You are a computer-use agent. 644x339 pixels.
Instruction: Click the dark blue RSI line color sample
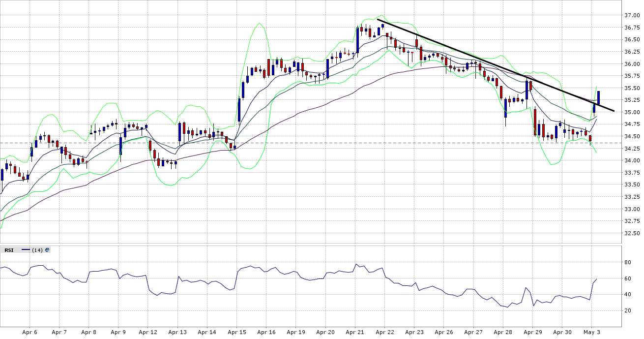click(x=26, y=250)
